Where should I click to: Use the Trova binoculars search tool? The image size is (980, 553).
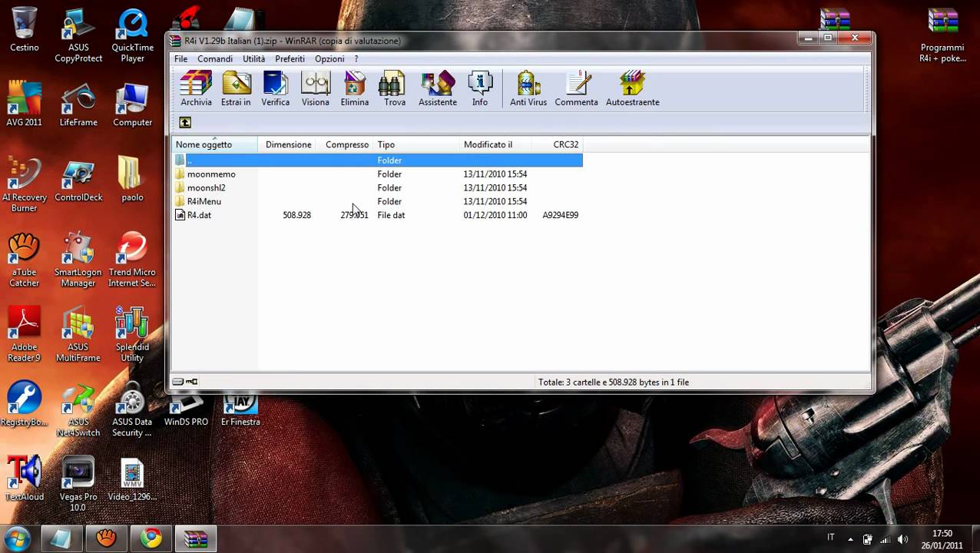tap(394, 89)
